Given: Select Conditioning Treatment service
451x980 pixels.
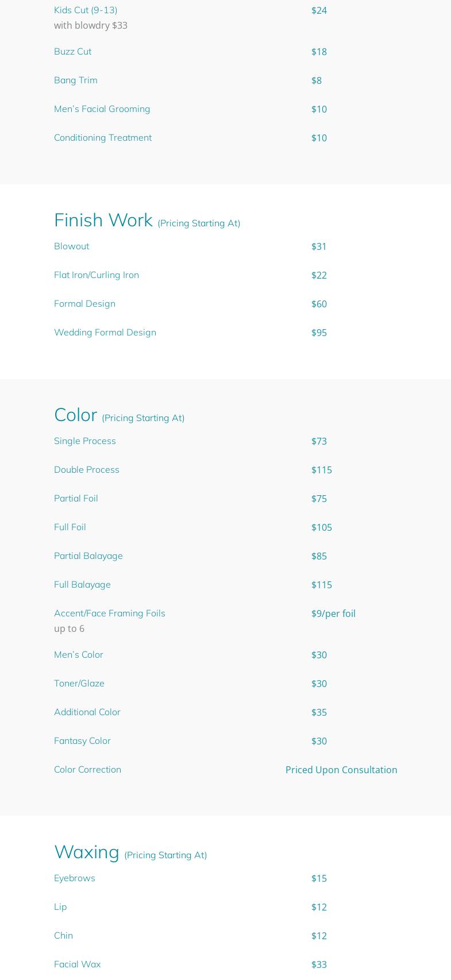Looking at the screenshot, I should tap(103, 137).
